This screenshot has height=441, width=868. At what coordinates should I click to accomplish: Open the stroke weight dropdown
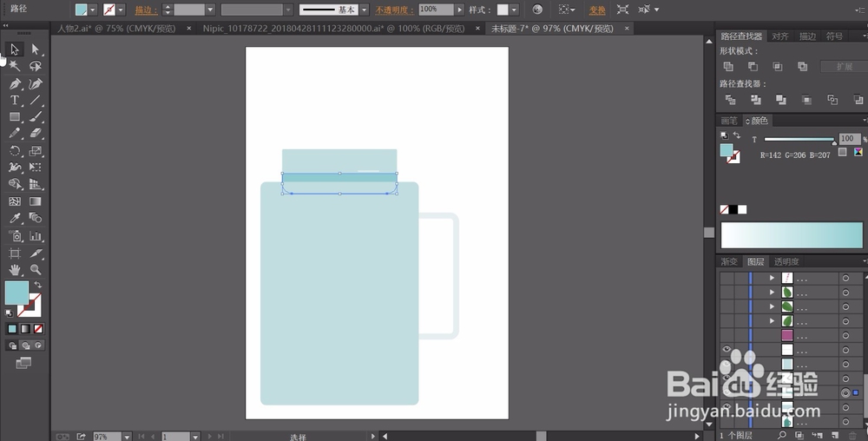coord(210,10)
